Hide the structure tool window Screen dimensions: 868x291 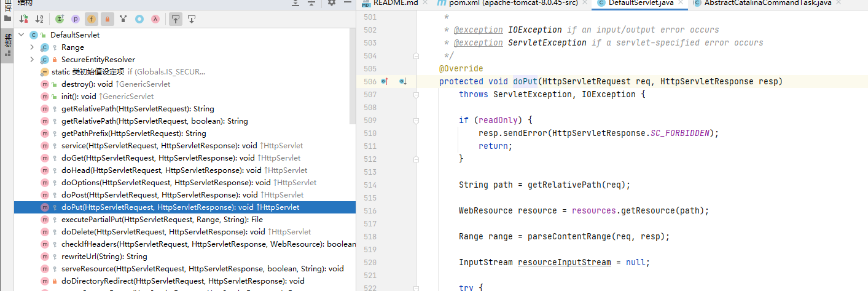(x=347, y=3)
